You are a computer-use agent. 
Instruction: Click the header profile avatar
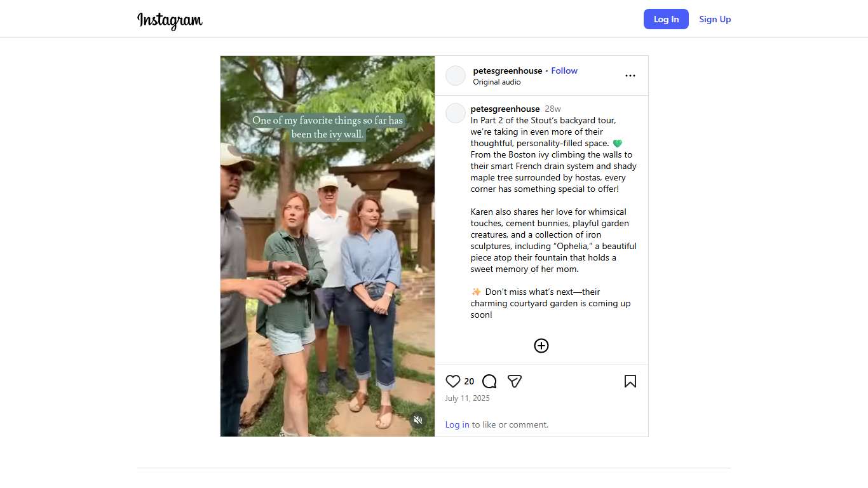pyautogui.click(x=456, y=76)
